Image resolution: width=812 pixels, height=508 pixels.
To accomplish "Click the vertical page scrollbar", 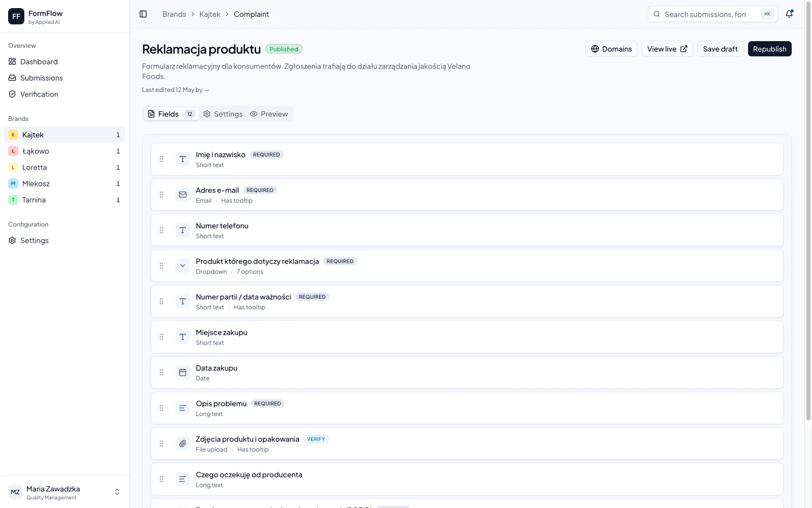I will (808, 211).
